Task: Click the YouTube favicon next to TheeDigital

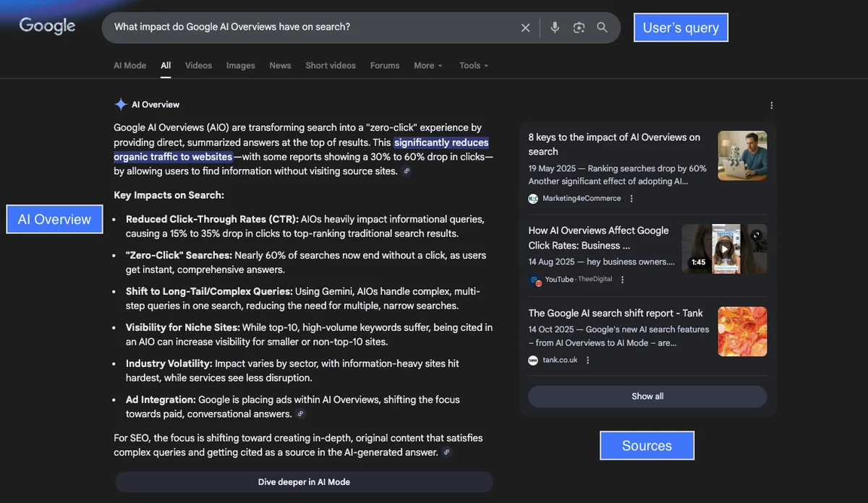Action: point(534,279)
